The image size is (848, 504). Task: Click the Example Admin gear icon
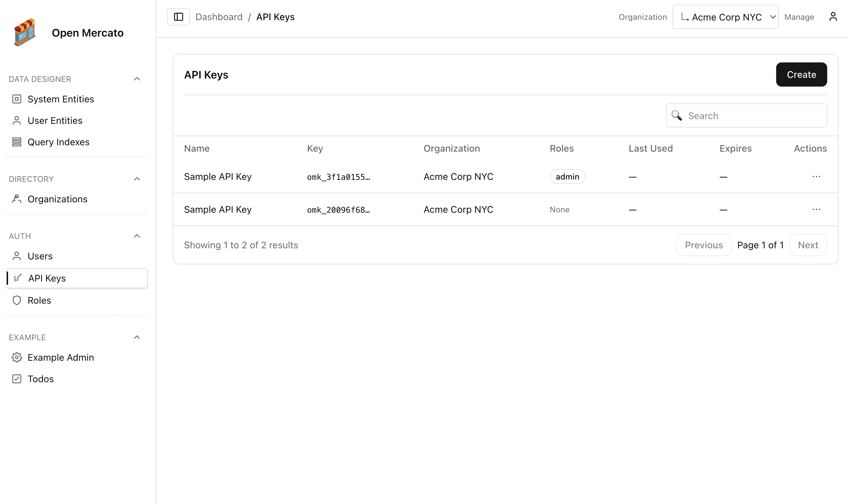click(x=17, y=357)
